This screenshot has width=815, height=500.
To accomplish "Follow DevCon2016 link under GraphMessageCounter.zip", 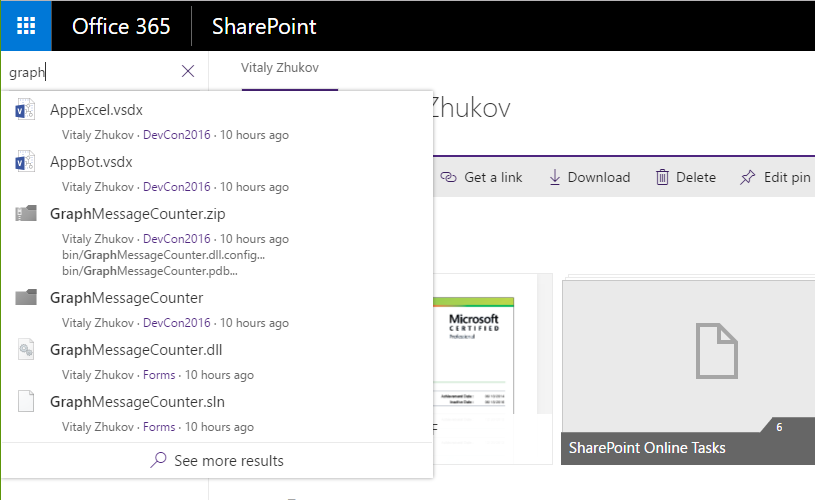I will coord(177,239).
